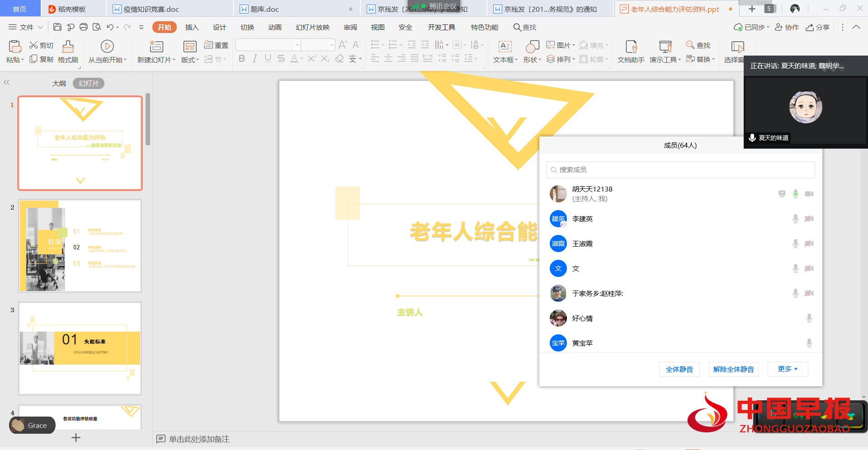The image size is (868, 450).
Task: Toggle Bold formatting
Action: click(242, 59)
